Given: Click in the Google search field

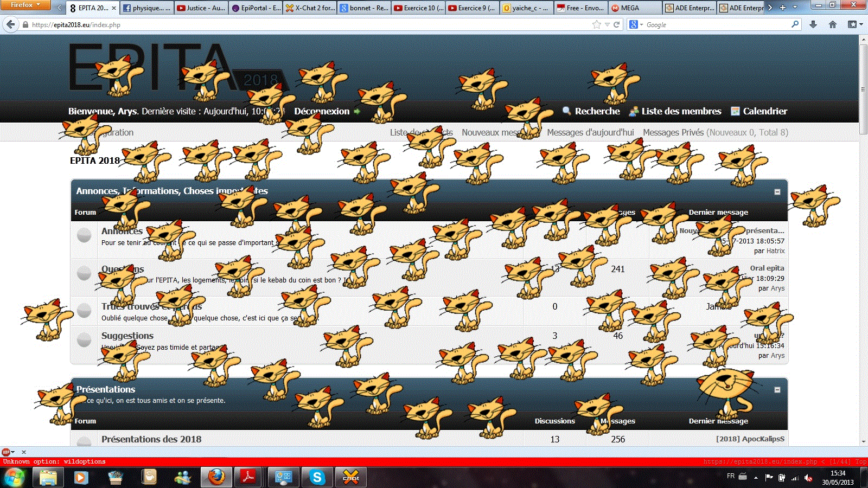Looking at the screenshot, I should click(716, 24).
